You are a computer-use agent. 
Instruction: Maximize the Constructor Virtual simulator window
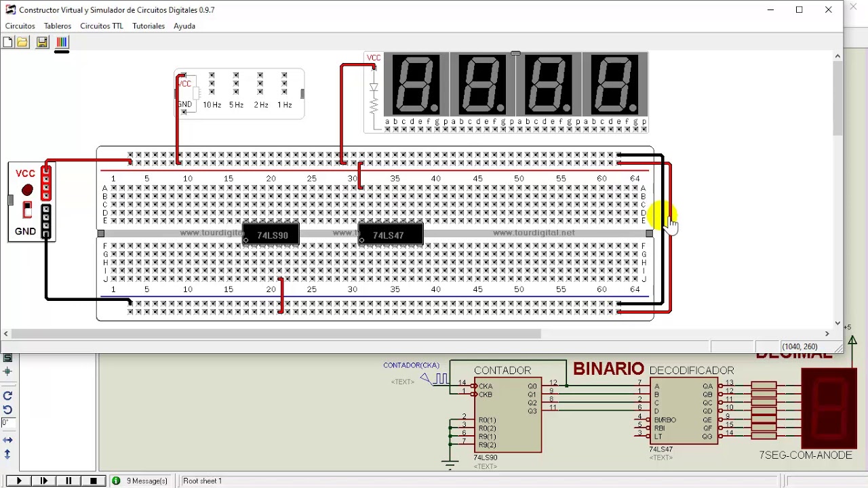[x=800, y=9]
